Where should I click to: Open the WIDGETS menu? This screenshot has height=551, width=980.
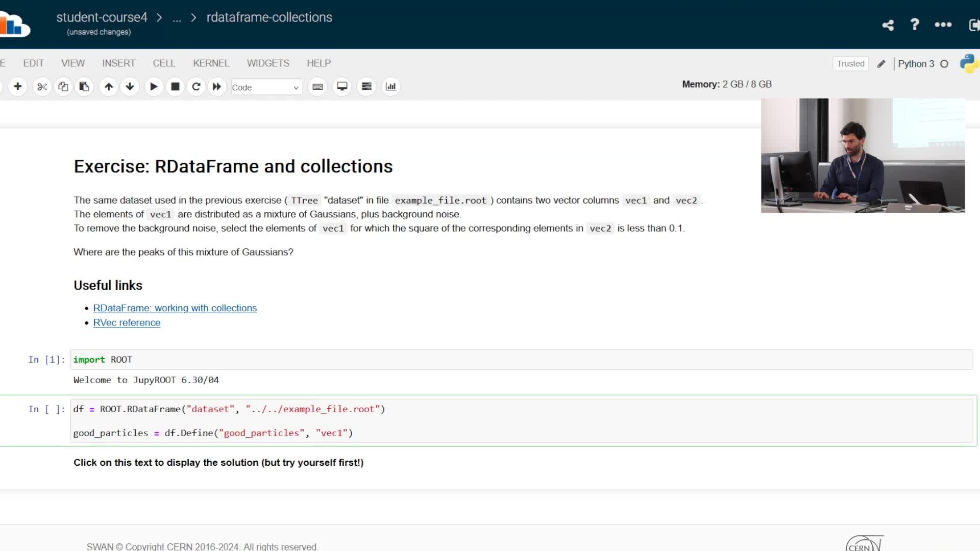[268, 63]
